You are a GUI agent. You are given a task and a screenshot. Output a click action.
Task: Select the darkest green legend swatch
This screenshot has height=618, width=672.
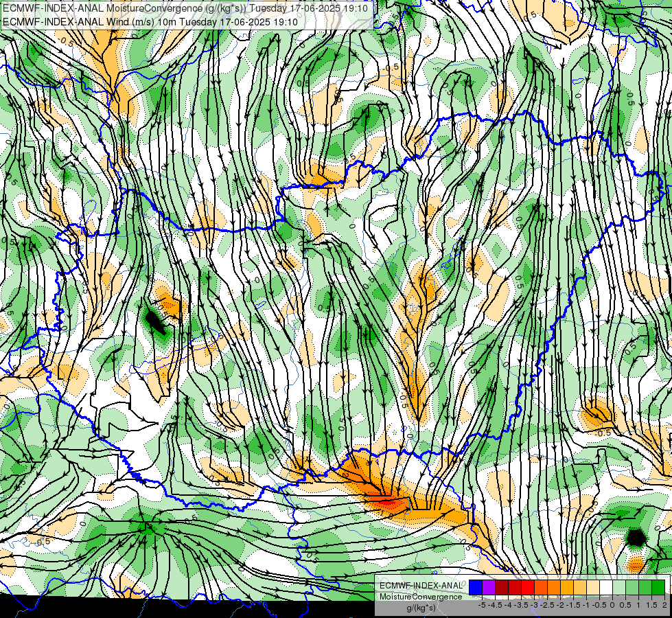click(658, 588)
